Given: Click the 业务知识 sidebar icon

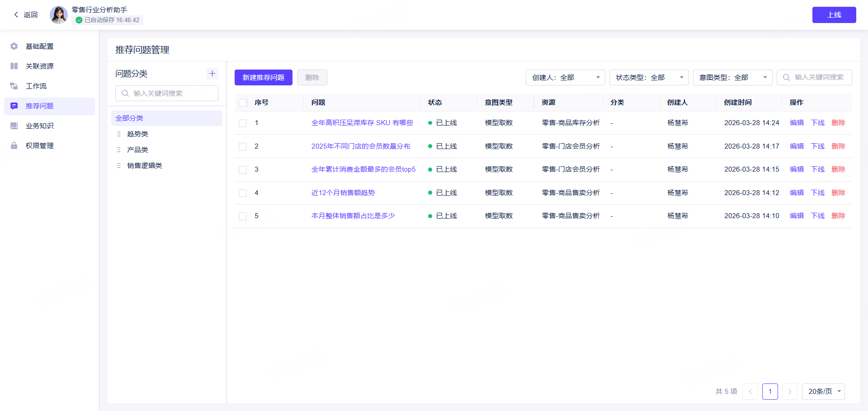Looking at the screenshot, I should 14,126.
